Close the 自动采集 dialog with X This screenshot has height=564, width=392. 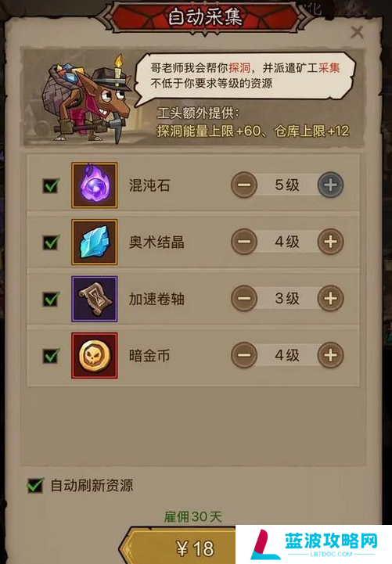coord(357,32)
